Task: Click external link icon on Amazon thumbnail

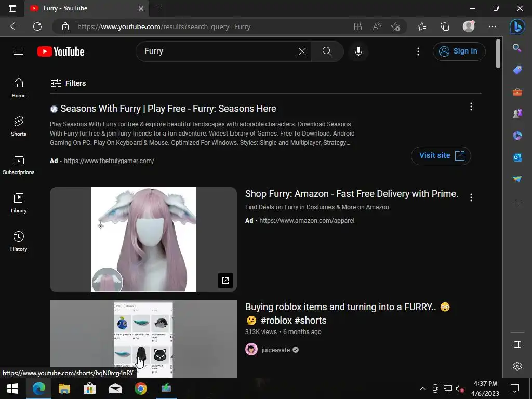Action: pos(225,280)
